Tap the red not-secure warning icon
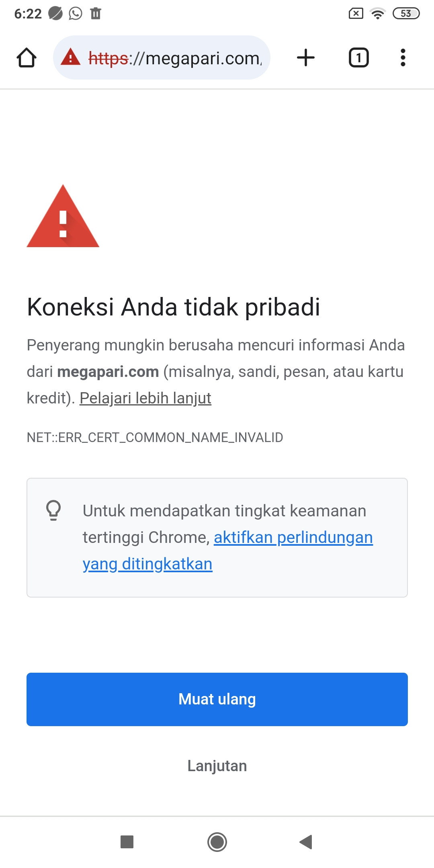The height and width of the screenshot is (868, 434). coord(71,57)
